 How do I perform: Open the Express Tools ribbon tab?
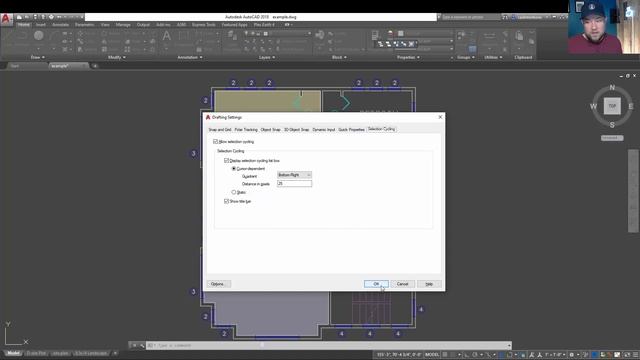(204, 25)
